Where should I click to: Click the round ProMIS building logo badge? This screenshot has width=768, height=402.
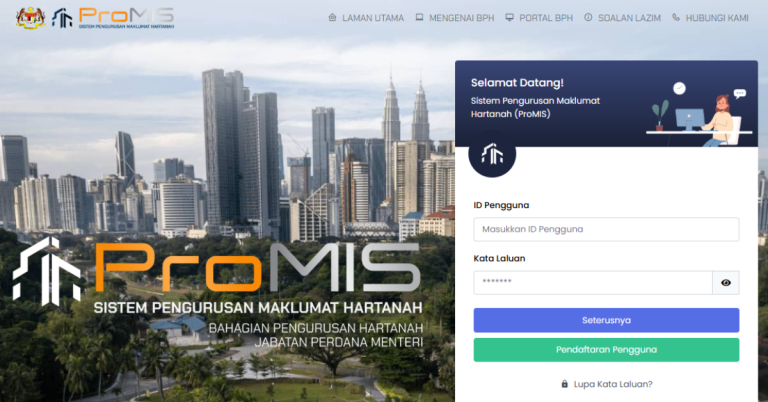tap(492, 154)
